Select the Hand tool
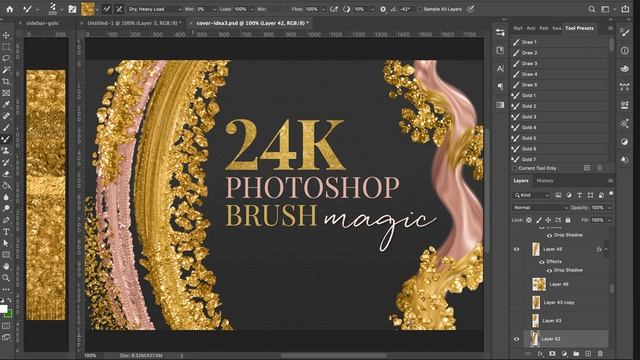 6,266
